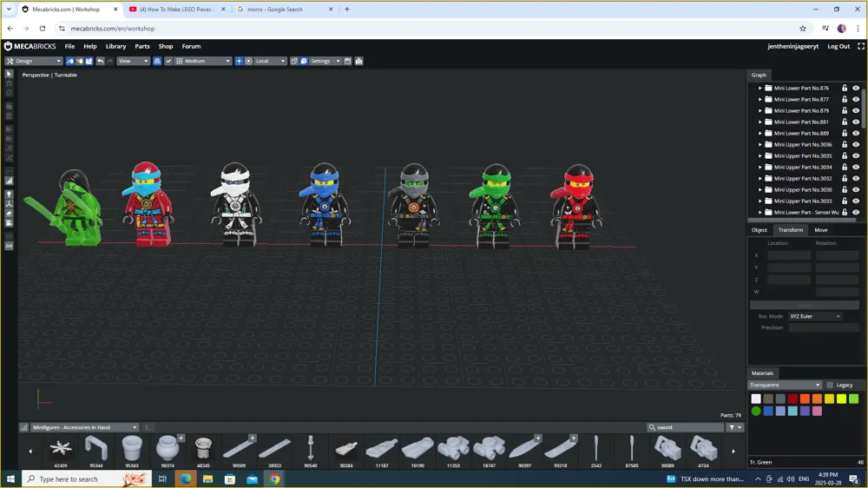Pick the transparent pink material swatch
Viewport: 868px width, 488px height.
(817, 411)
